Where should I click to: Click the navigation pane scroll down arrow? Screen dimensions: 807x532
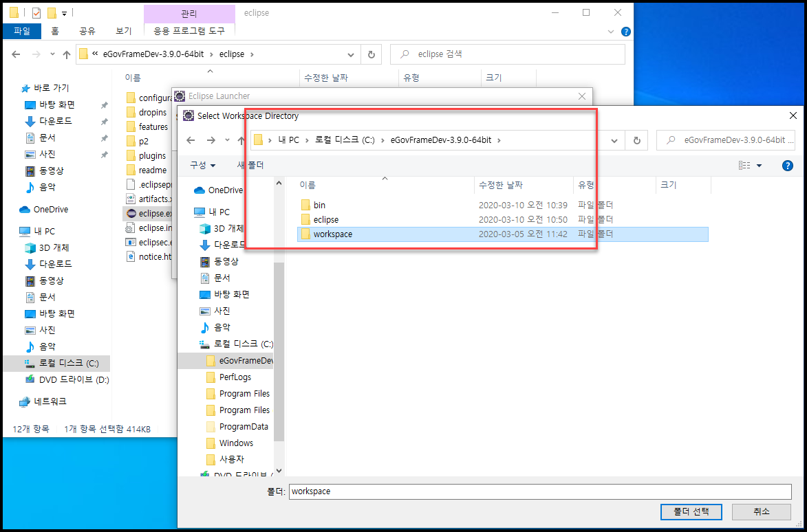(x=279, y=470)
